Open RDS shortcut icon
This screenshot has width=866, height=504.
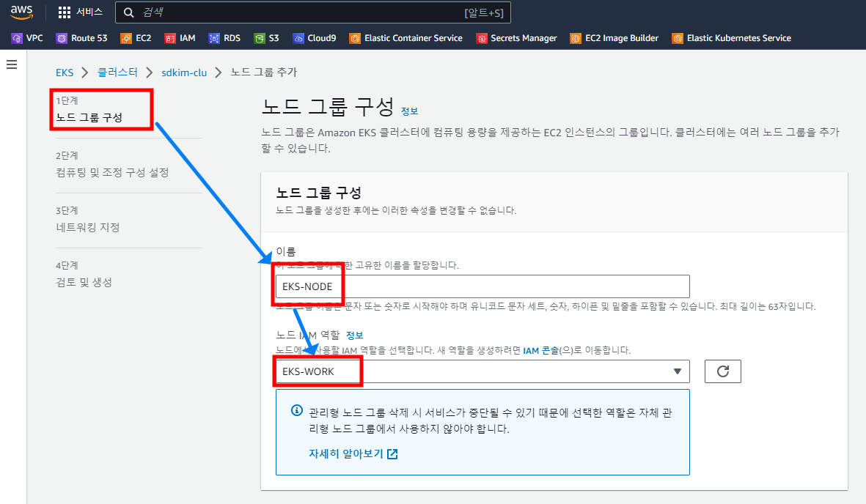coord(213,38)
